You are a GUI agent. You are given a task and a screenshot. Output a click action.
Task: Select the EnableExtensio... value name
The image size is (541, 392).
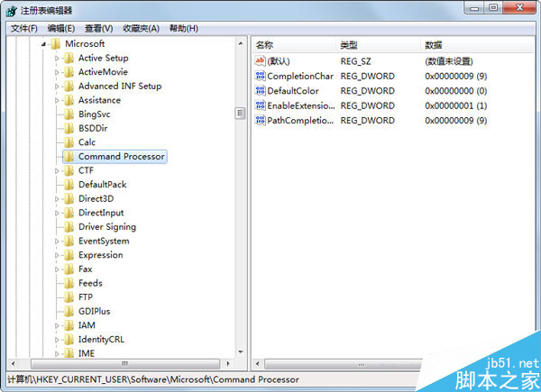click(x=301, y=105)
